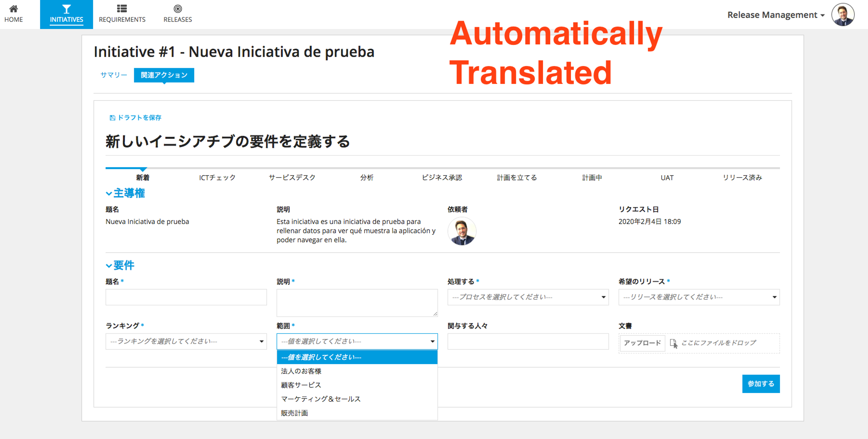Select the サービスデスク workflow stage
868x439 pixels.
[292, 178]
